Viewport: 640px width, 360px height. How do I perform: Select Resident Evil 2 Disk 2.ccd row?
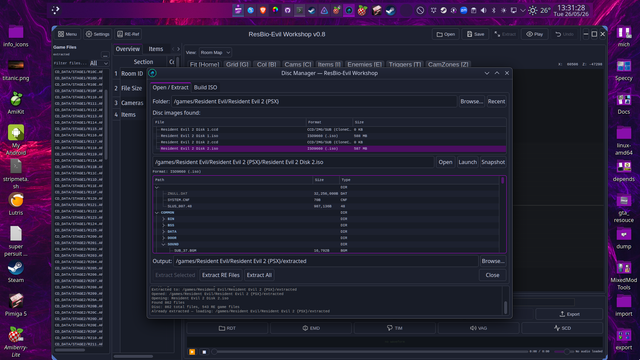[x=329, y=142]
